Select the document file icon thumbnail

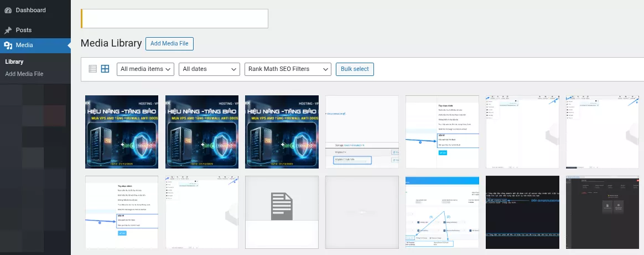click(x=282, y=212)
